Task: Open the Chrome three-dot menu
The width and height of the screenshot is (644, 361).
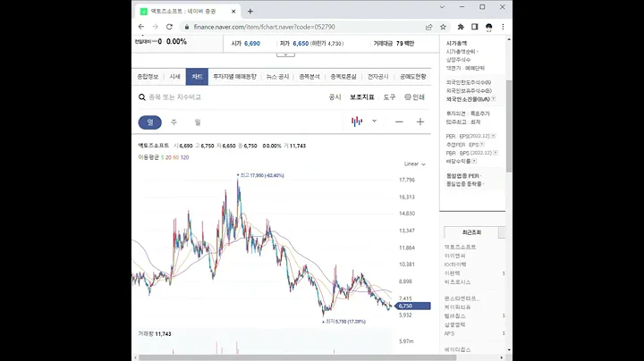Action: pos(503,27)
